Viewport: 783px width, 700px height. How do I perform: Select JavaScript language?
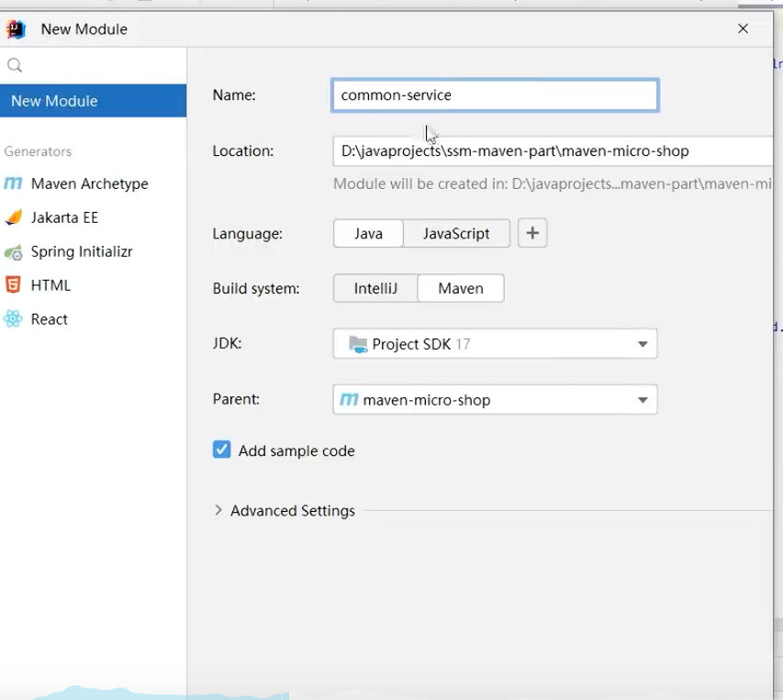pos(456,234)
